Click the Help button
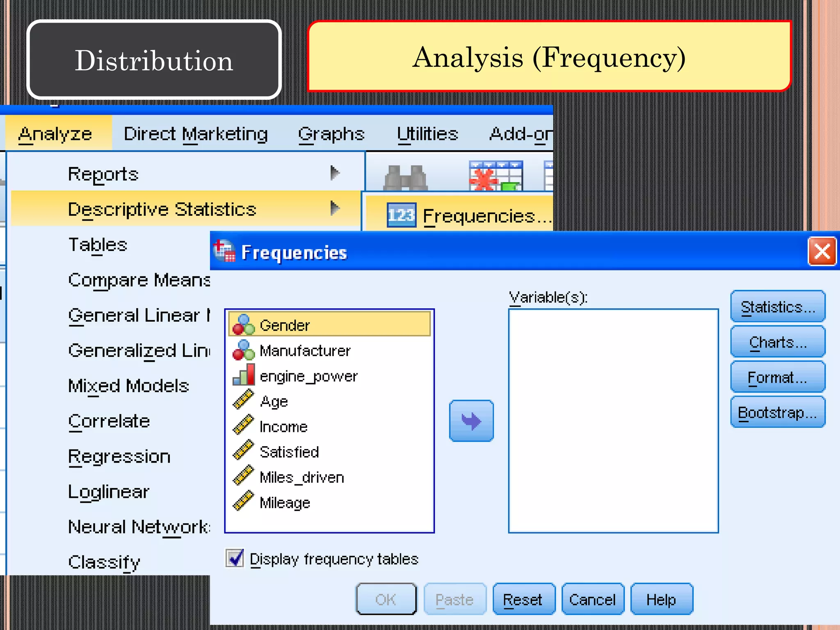 [x=662, y=599]
